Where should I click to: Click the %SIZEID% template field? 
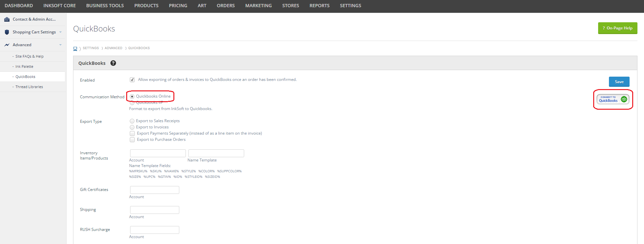click(x=212, y=177)
